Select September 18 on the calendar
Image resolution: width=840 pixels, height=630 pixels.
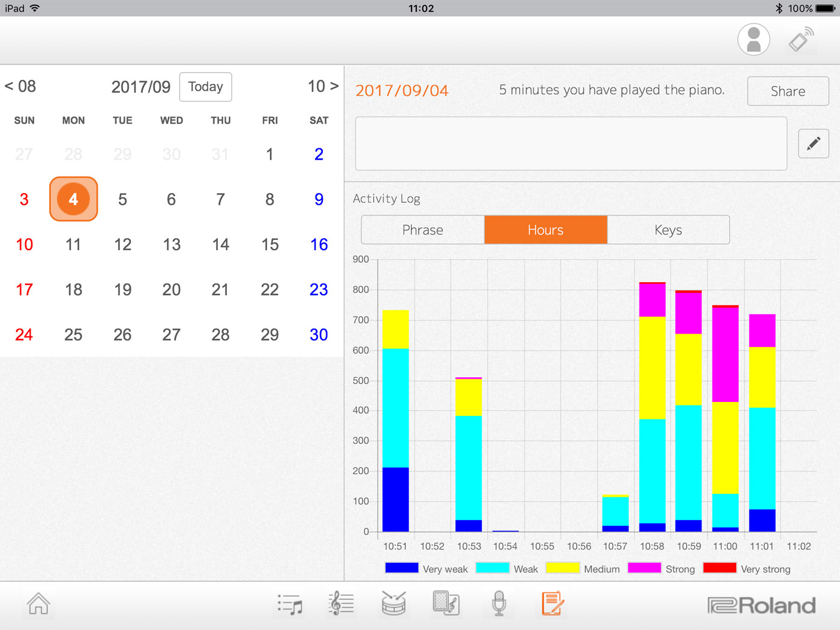(x=73, y=289)
